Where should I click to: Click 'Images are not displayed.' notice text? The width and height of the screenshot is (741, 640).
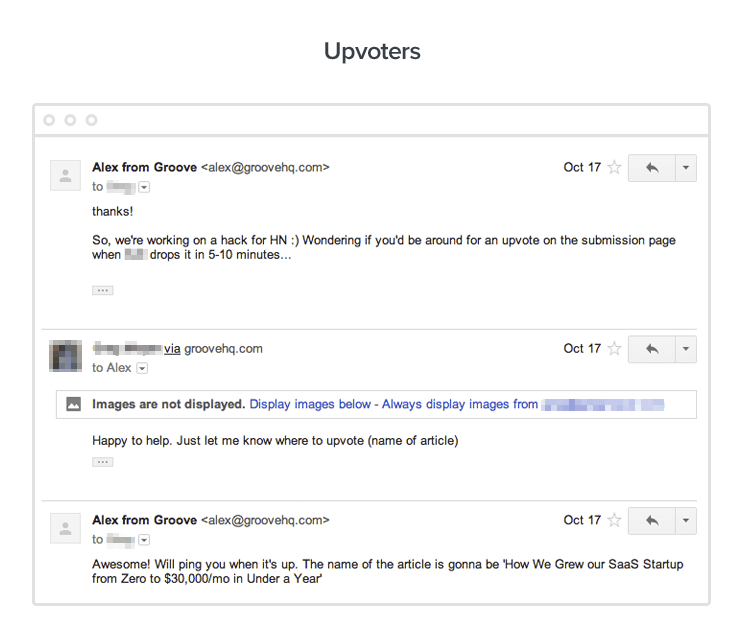pyautogui.click(x=168, y=404)
